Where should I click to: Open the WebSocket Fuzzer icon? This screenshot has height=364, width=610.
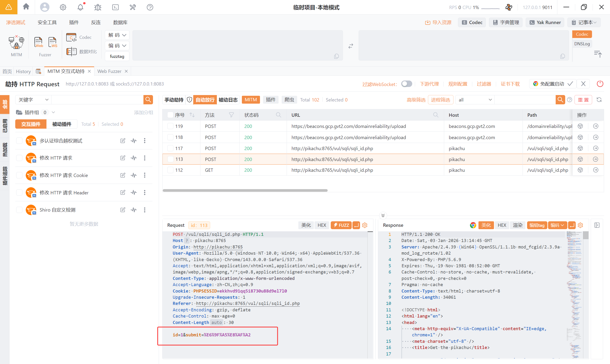tap(52, 42)
